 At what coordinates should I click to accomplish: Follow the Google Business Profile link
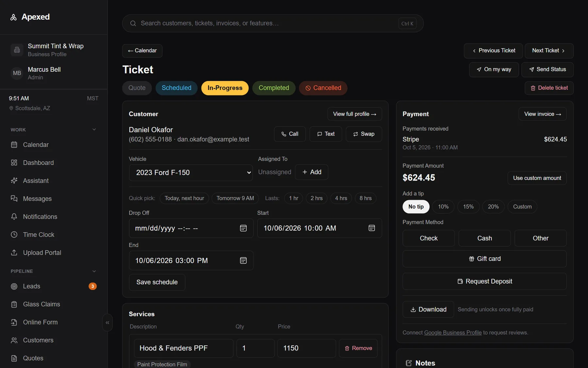point(453,333)
